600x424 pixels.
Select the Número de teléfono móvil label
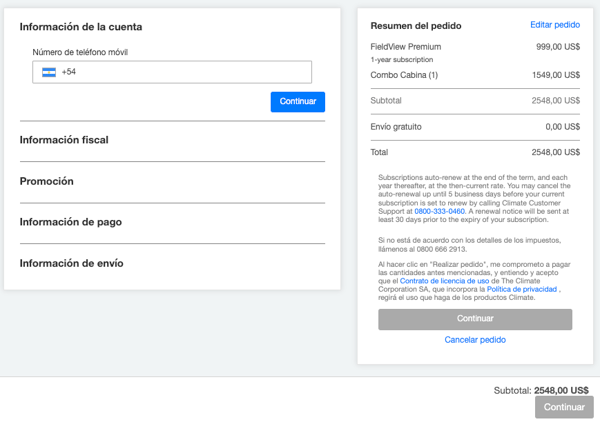[80, 52]
